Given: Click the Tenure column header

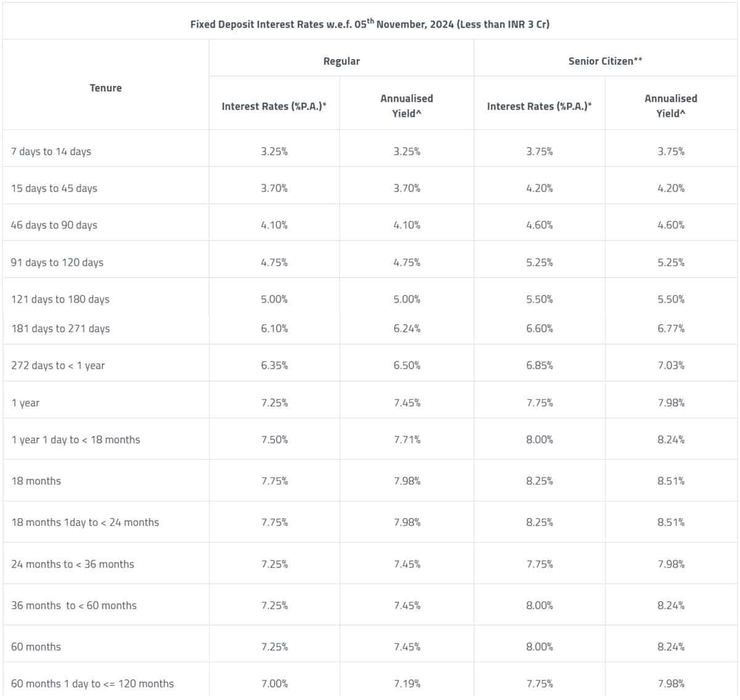Looking at the screenshot, I should (x=105, y=88).
